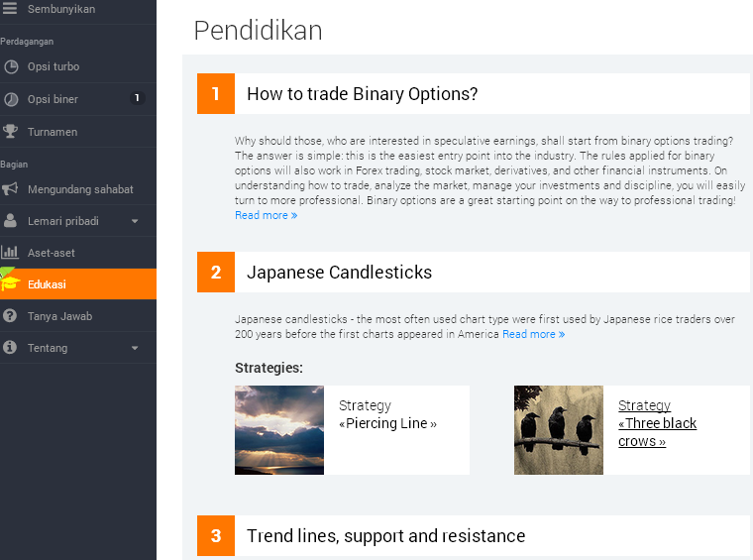Screen dimensions: 753x560
Task: Click the question mark icon for Tanya Jawab
Action: pyautogui.click(x=10, y=315)
